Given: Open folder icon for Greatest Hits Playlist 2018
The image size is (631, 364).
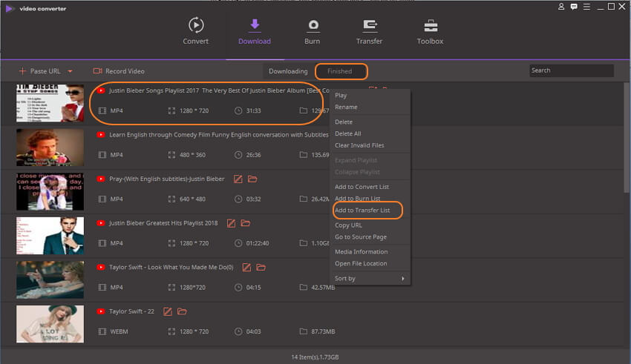Looking at the screenshot, I should 246,223.
